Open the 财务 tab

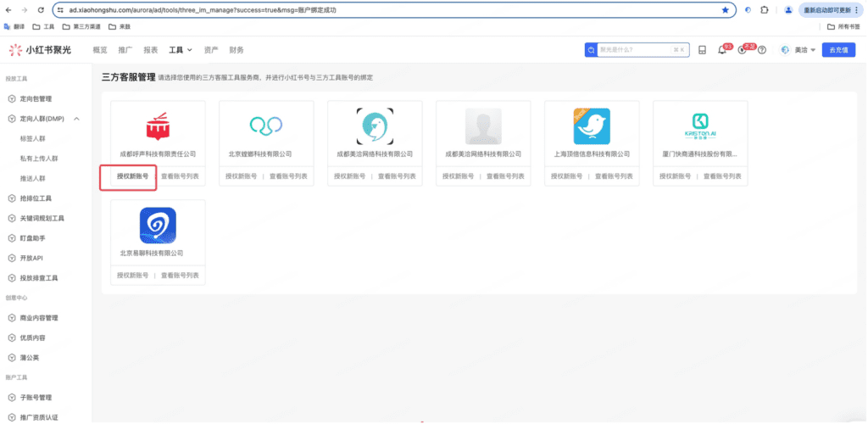click(236, 50)
